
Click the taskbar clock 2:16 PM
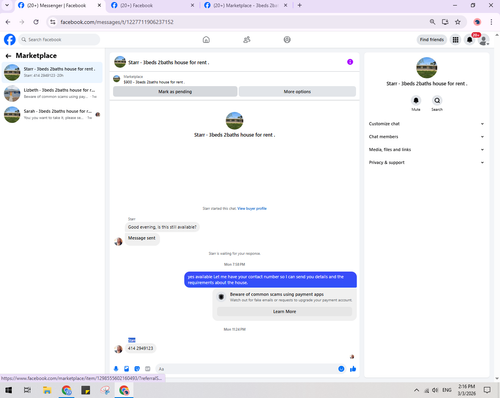(x=466, y=390)
